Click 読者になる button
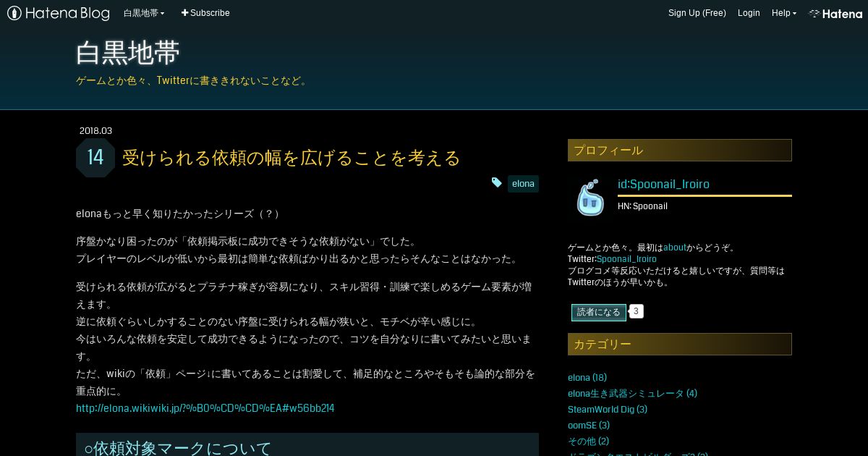The image size is (868, 456). pyautogui.click(x=599, y=313)
